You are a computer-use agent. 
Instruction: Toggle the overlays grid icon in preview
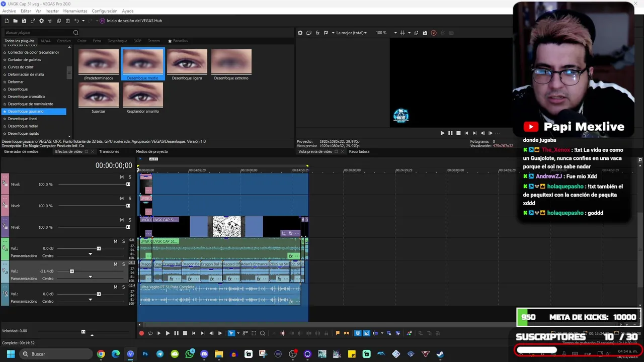coord(402,33)
